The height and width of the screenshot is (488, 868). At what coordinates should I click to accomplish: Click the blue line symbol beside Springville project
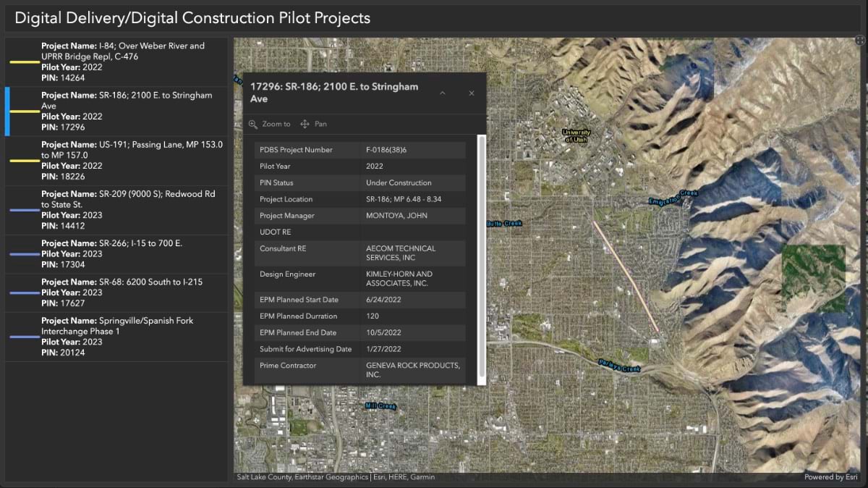coord(24,337)
